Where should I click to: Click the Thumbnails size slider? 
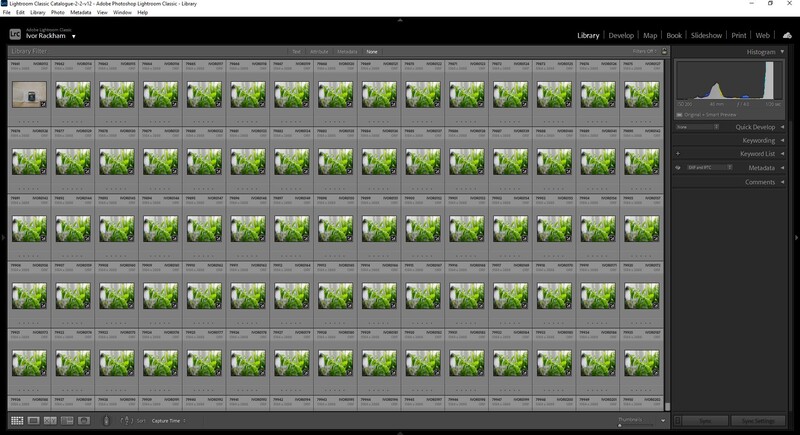[635, 425]
